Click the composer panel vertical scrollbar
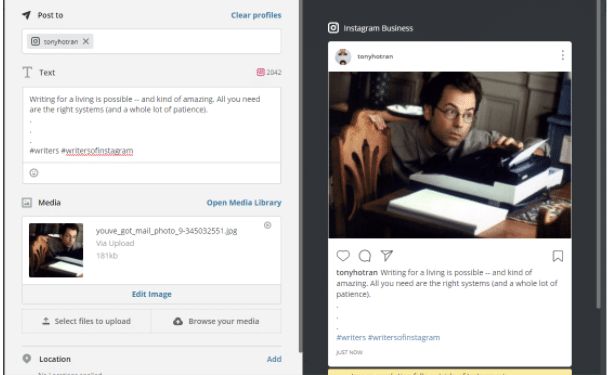Screen dimensions: 609x375 pos(300,175)
